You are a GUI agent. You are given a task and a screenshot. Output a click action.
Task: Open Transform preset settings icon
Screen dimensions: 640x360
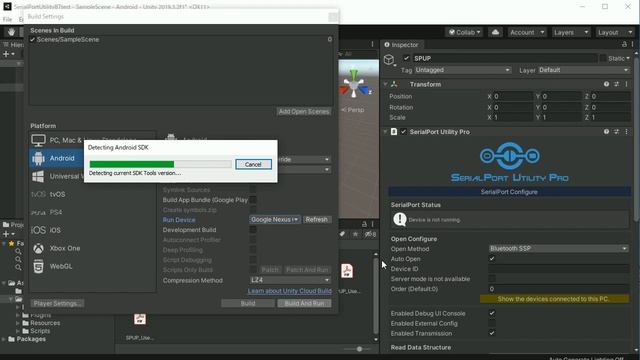(x=616, y=84)
